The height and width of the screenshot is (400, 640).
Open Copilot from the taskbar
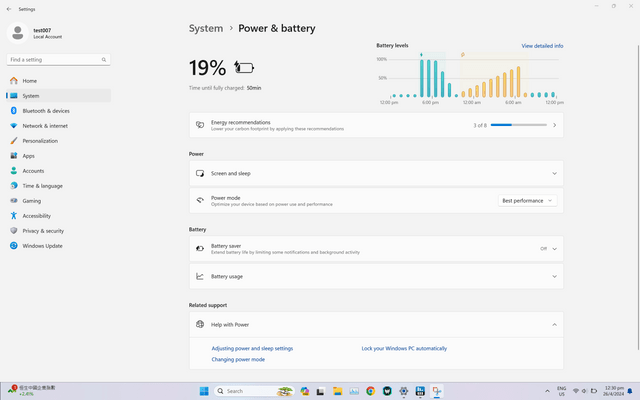pyautogui.click(x=305, y=391)
